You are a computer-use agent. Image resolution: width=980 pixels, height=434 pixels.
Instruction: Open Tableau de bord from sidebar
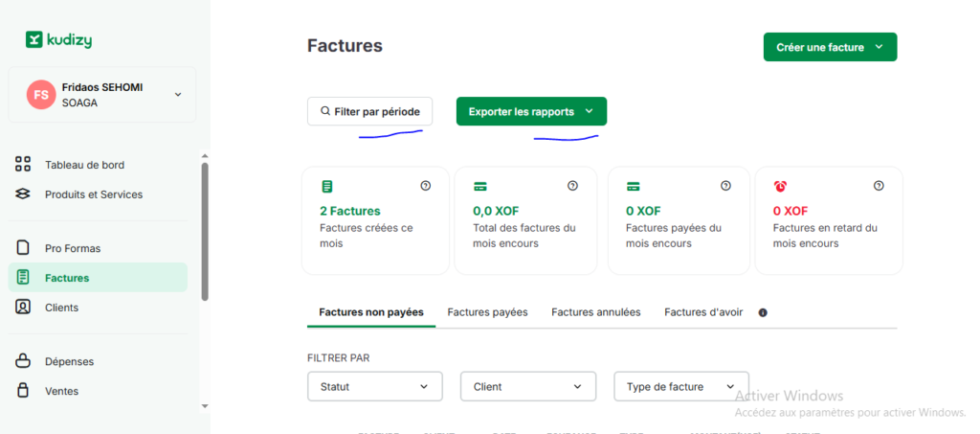pos(84,165)
